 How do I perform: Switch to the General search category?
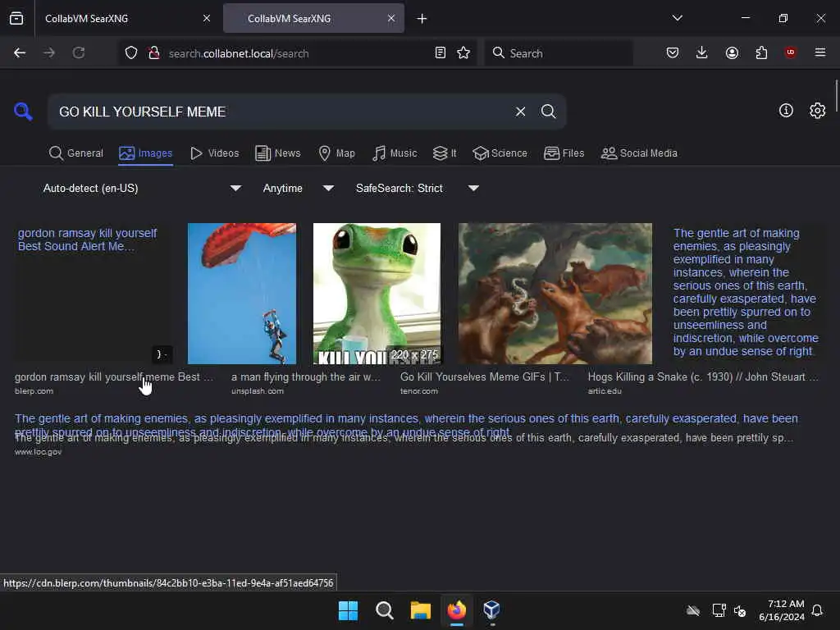tap(76, 153)
